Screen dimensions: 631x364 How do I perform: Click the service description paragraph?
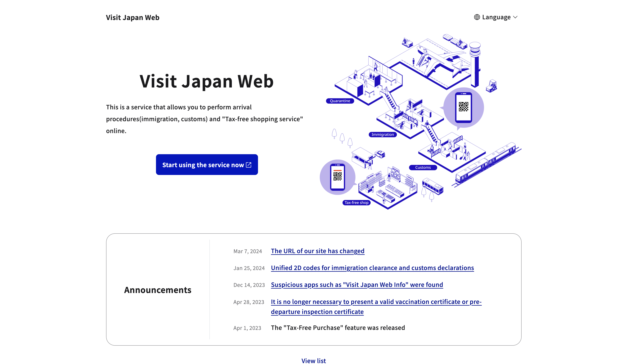(x=204, y=119)
